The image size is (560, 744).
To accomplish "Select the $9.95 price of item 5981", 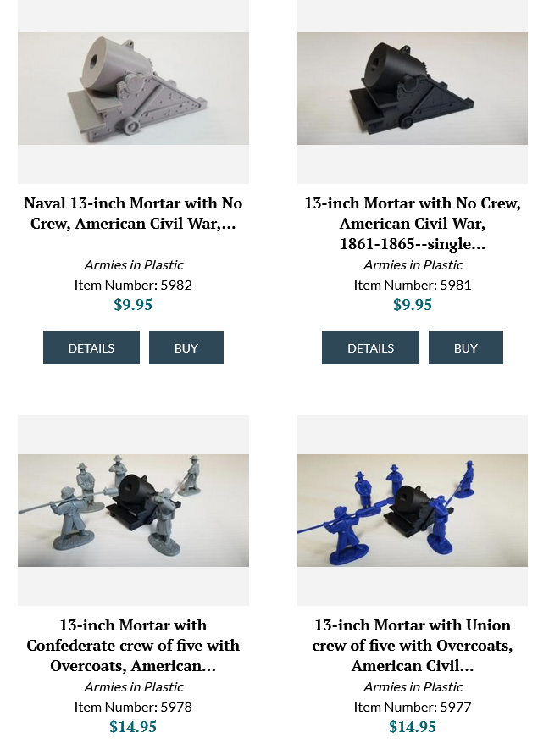I will 413,304.
